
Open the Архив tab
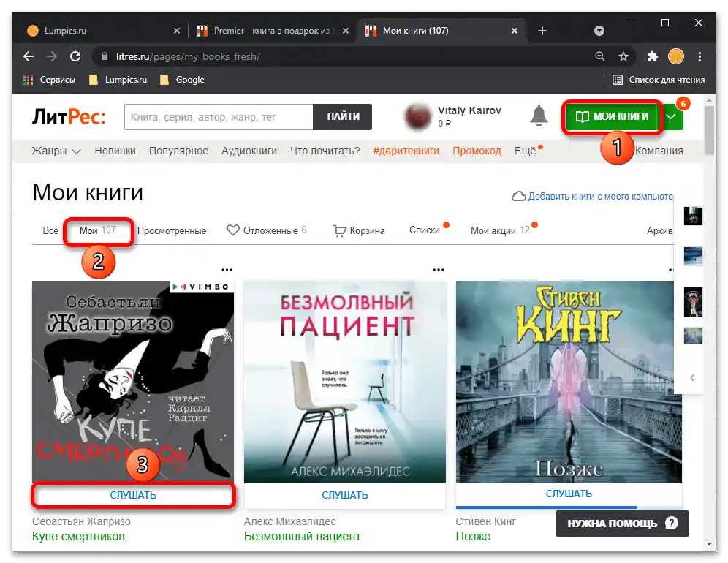[660, 231]
